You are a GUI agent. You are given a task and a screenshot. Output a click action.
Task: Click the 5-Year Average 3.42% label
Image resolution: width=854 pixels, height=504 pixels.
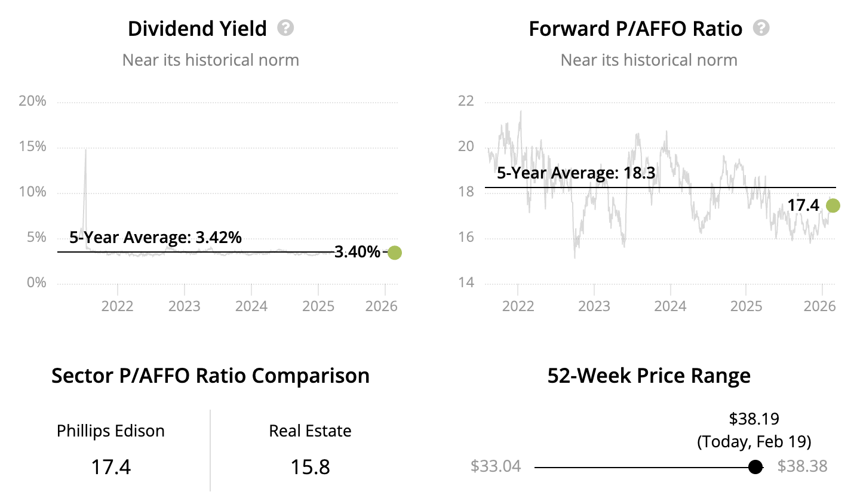click(155, 238)
